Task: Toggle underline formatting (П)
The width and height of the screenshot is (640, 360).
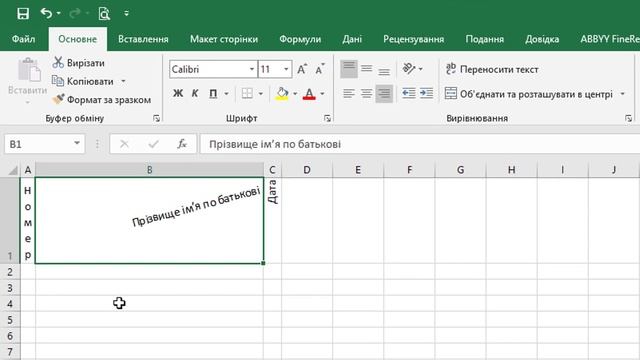Action: click(213, 93)
